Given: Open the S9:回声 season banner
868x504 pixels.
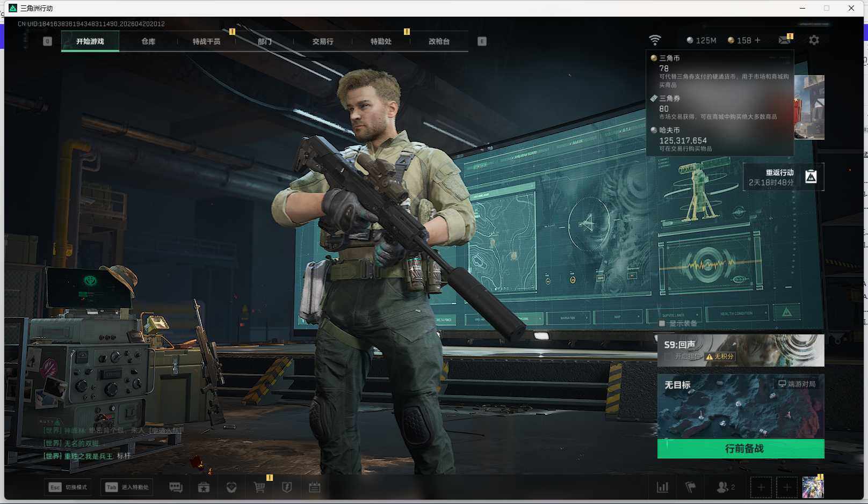Looking at the screenshot, I should [x=741, y=350].
